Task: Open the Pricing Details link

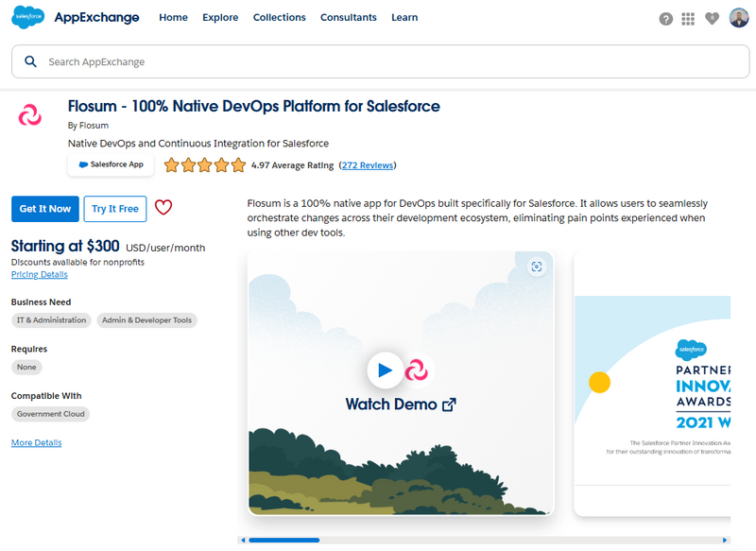Action: 40,274
